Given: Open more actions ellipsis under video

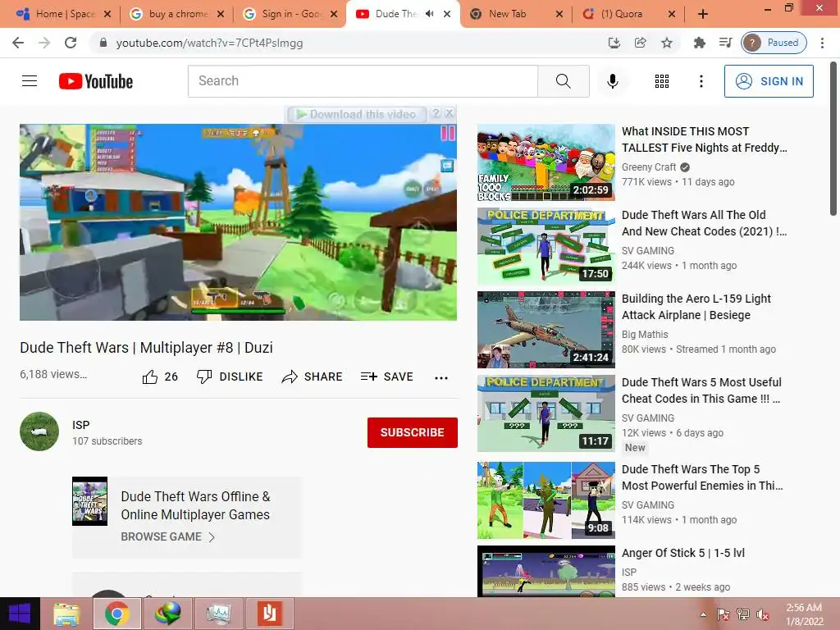Looking at the screenshot, I should coord(441,377).
